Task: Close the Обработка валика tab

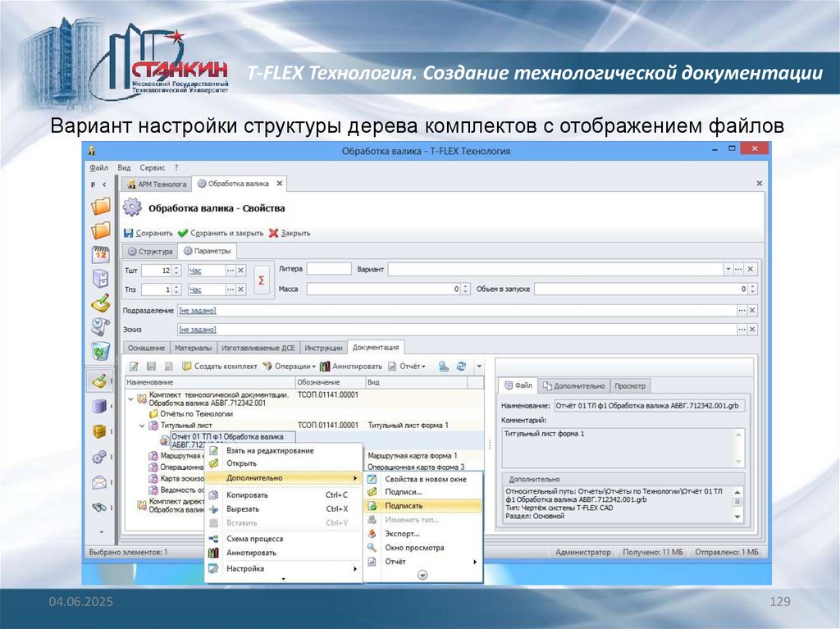Action: click(279, 183)
